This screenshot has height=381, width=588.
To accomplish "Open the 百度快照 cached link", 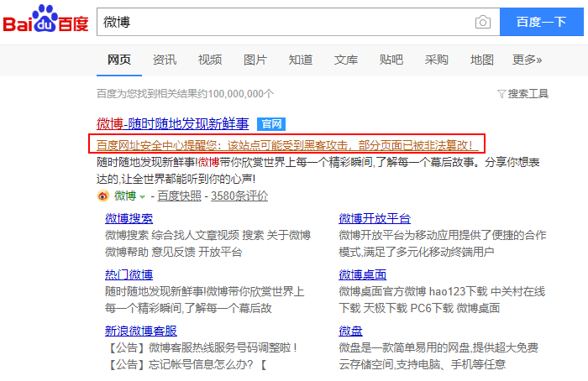I will point(179,196).
